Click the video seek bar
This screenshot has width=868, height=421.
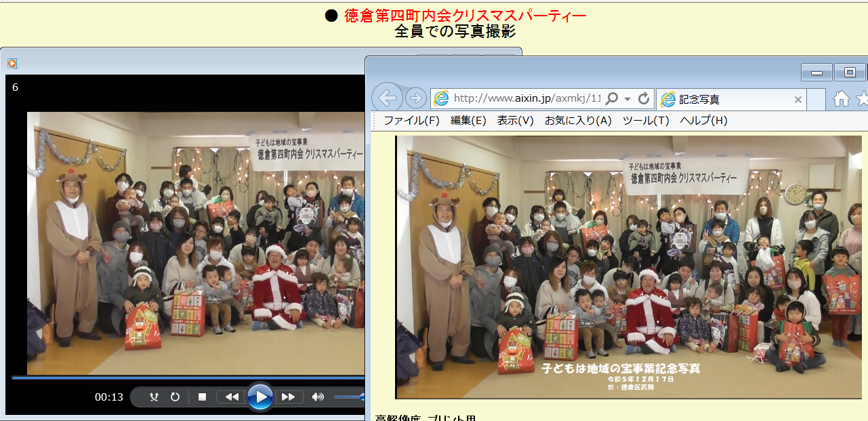pos(183,378)
